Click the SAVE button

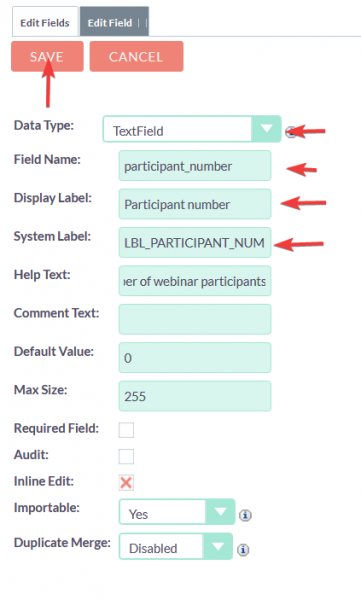point(47,57)
